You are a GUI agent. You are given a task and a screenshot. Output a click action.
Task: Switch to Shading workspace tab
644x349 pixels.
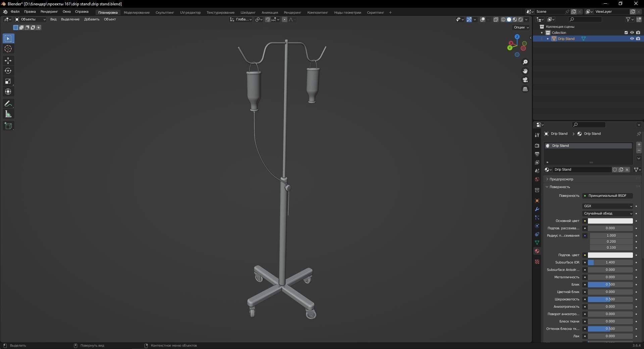(x=248, y=13)
